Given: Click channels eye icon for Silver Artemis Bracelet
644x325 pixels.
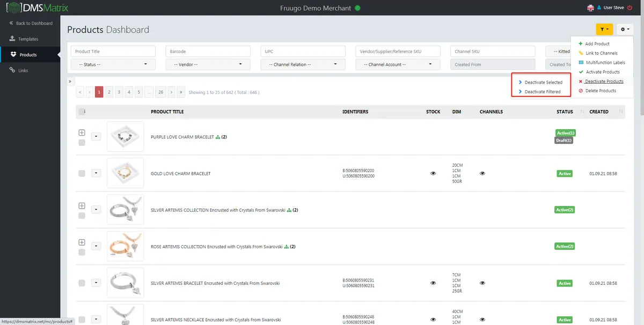Looking at the screenshot, I should (482, 283).
